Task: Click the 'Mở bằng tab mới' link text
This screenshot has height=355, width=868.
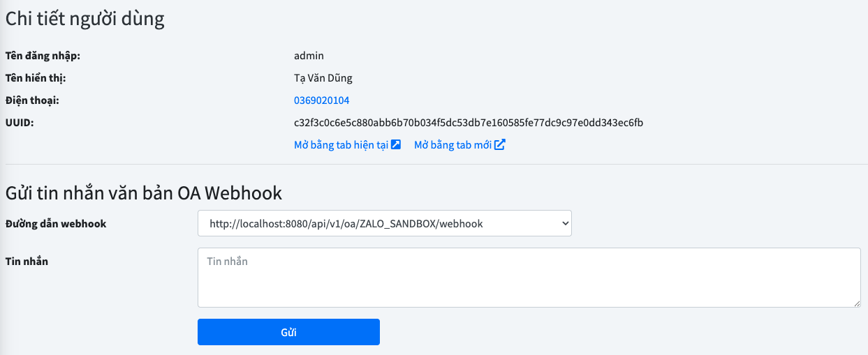Action: coord(453,145)
